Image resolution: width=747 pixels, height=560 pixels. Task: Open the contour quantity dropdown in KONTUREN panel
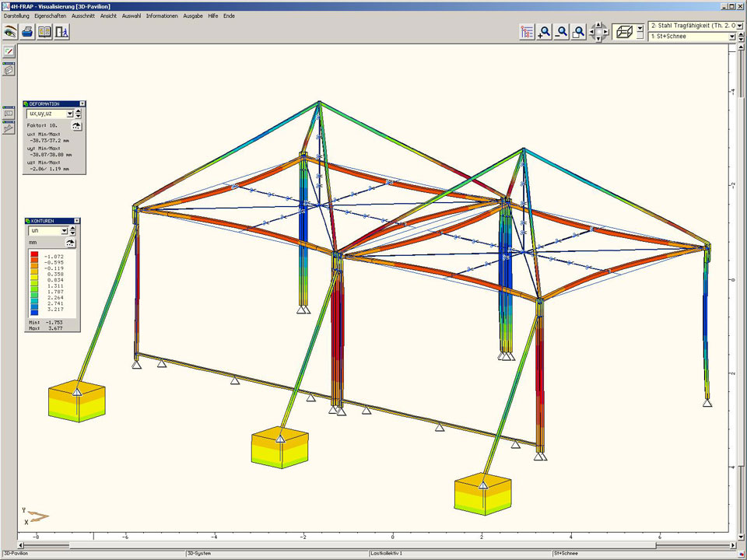(x=64, y=231)
